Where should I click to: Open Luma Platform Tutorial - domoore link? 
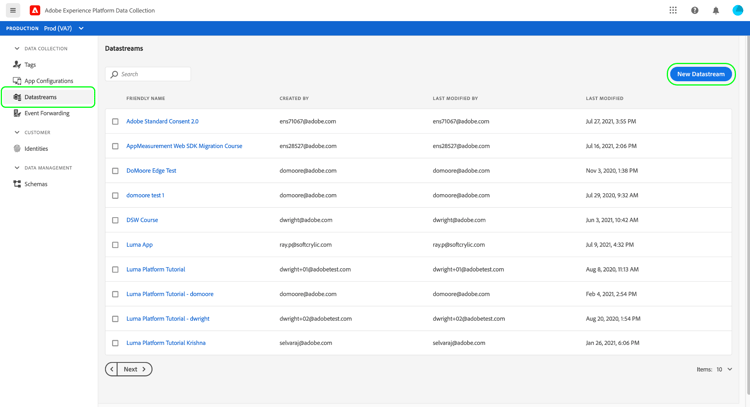[170, 294]
